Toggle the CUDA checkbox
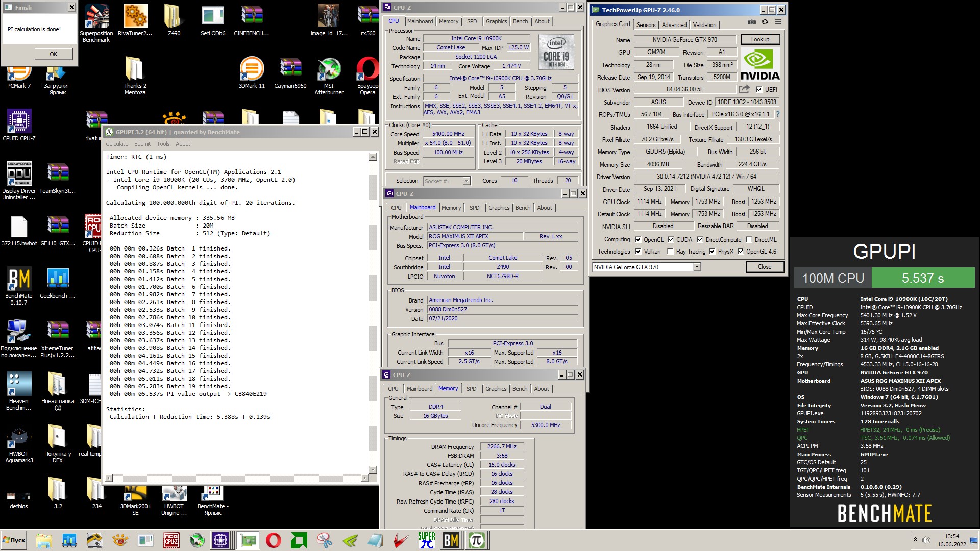 click(x=671, y=239)
